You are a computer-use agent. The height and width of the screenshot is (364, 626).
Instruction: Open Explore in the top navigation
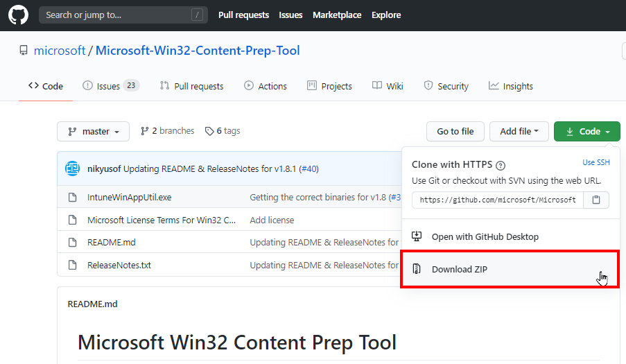tap(386, 15)
